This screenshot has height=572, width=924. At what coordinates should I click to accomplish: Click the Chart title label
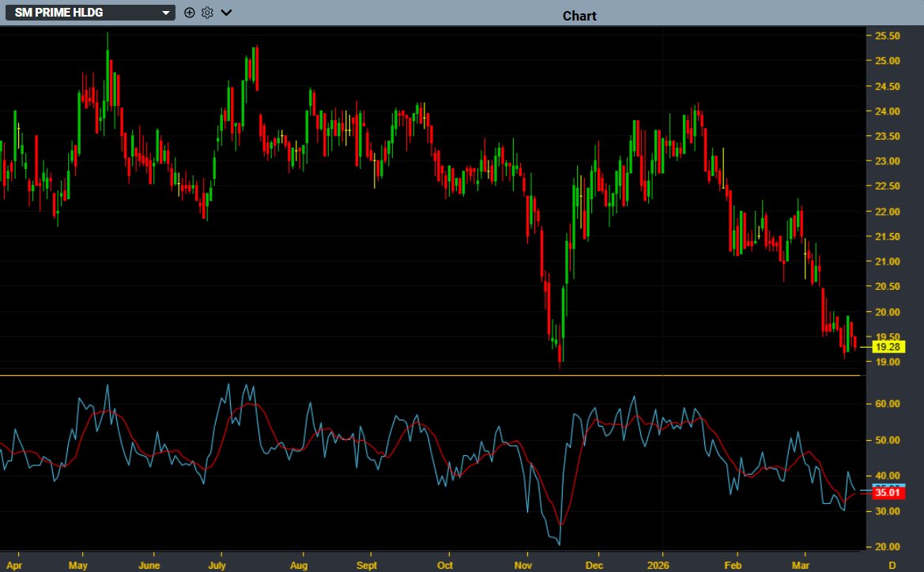(x=579, y=16)
